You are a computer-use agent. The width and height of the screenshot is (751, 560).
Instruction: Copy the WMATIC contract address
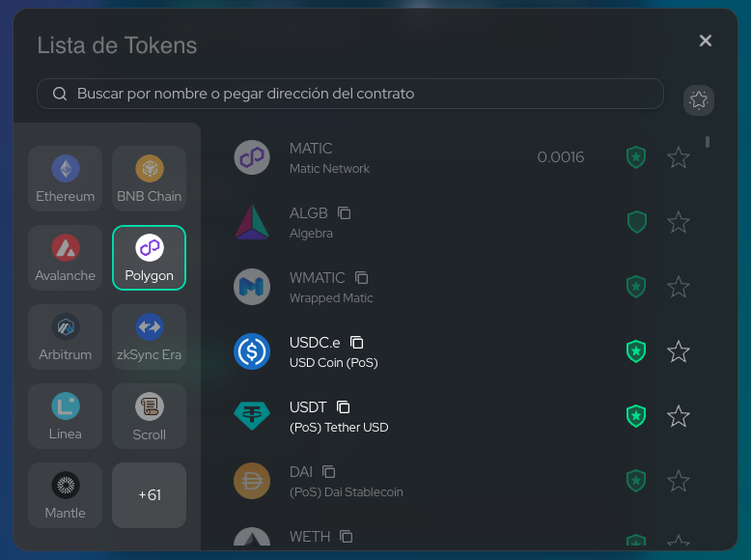point(362,278)
